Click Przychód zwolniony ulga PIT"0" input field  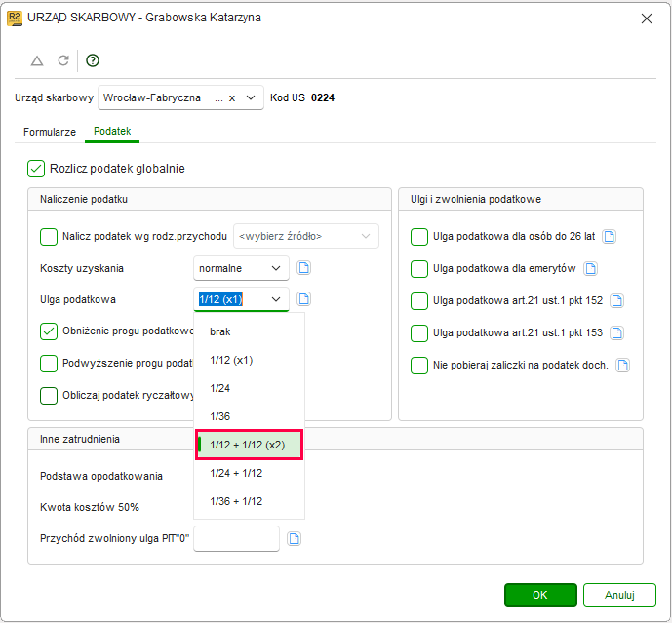click(x=237, y=538)
